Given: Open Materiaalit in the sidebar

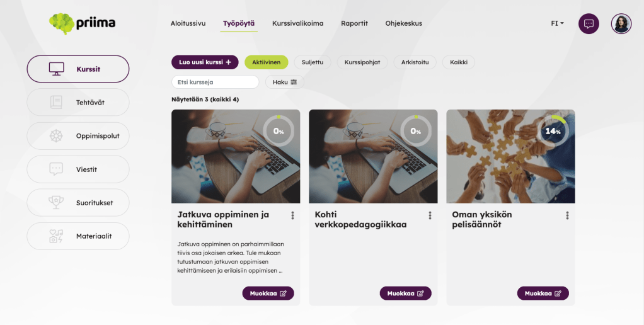Looking at the screenshot, I should 78,236.
